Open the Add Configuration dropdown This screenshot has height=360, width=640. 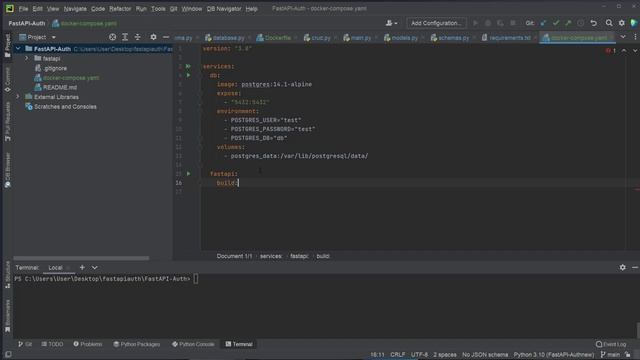coord(436,23)
